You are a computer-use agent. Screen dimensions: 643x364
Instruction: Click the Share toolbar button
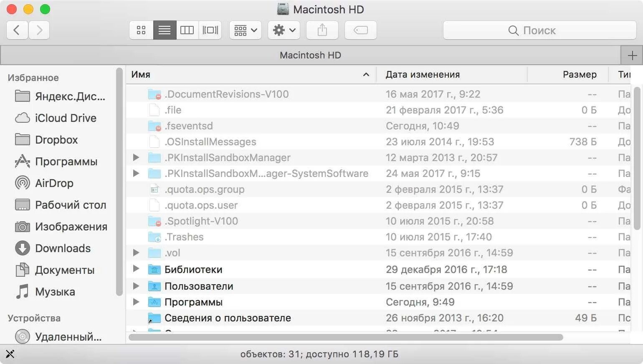(x=322, y=30)
